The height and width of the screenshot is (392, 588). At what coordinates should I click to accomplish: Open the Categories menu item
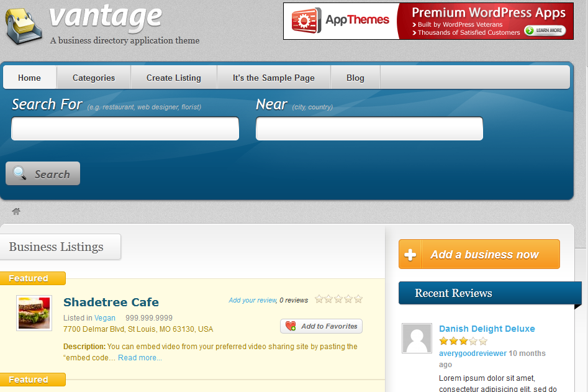[x=94, y=78]
